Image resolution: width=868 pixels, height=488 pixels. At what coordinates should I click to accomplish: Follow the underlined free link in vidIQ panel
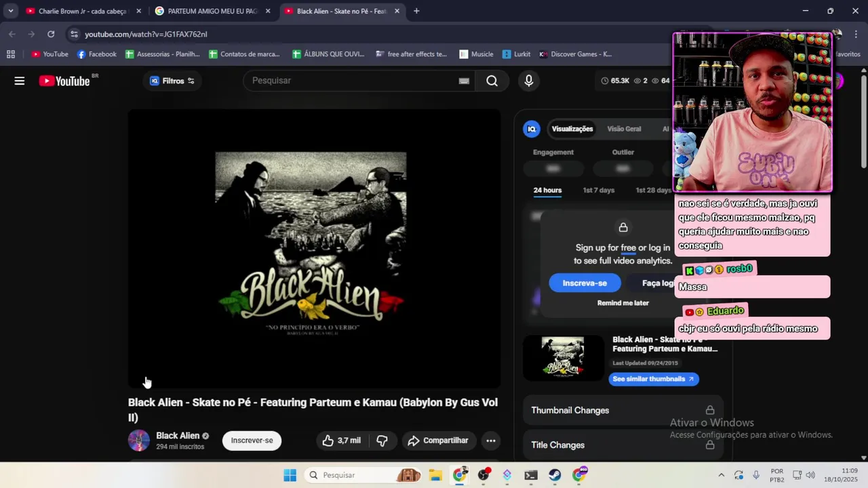click(629, 248)
